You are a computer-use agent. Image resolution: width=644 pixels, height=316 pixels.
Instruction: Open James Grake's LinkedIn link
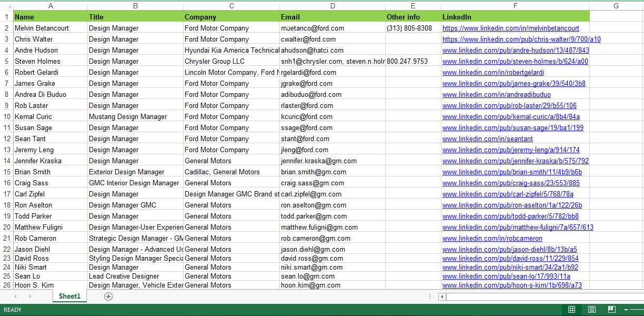coord(514,84)
